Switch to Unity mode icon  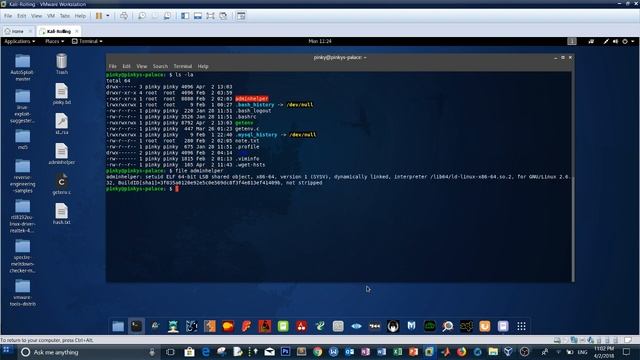[x=223, y=16]
